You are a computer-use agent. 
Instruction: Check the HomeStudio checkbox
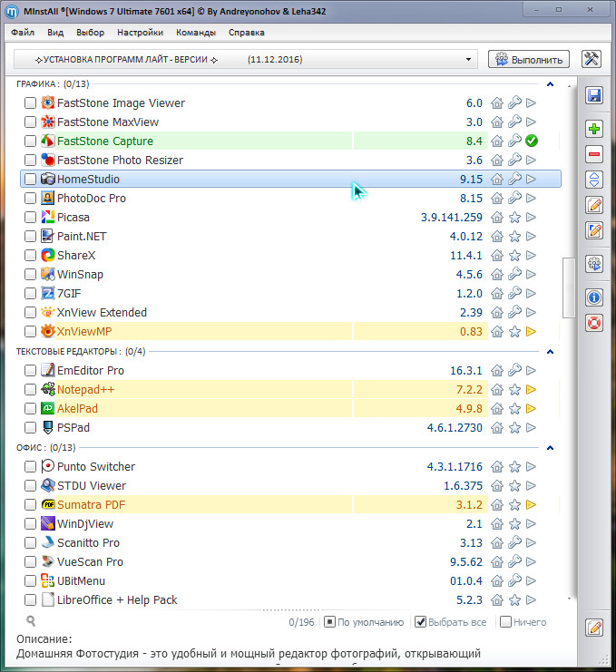30,179
